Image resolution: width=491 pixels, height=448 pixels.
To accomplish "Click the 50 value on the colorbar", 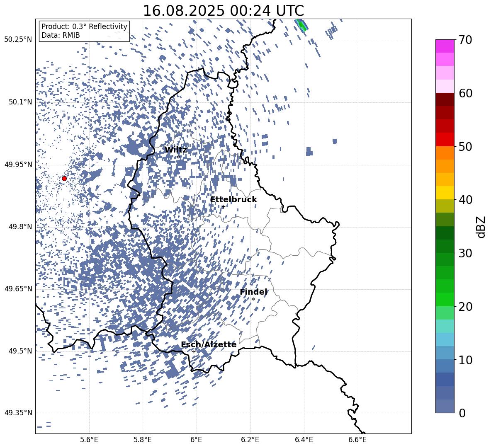I will pyautogui.click(x=465, y=146).
